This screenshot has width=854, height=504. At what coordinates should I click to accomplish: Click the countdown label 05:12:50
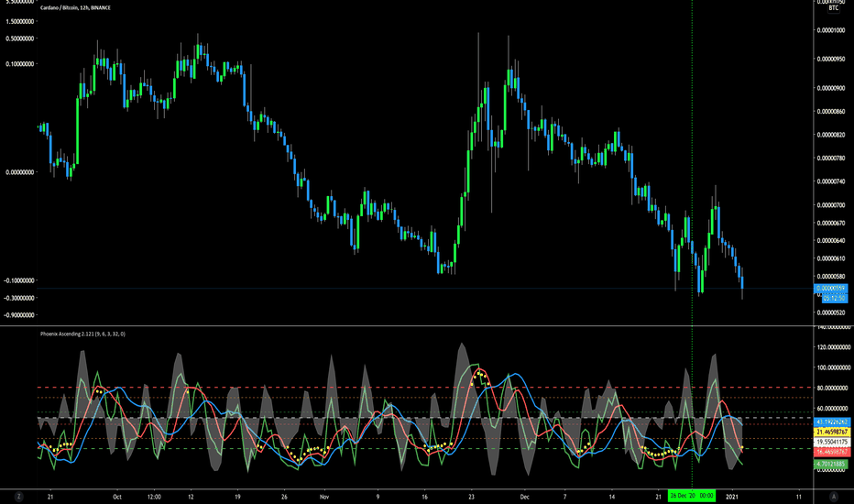834,298
